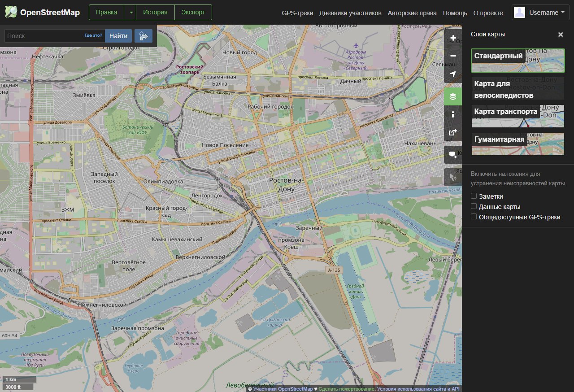
Task: Click the Нижнегниловской map label
Action: (x=102, y=305)
